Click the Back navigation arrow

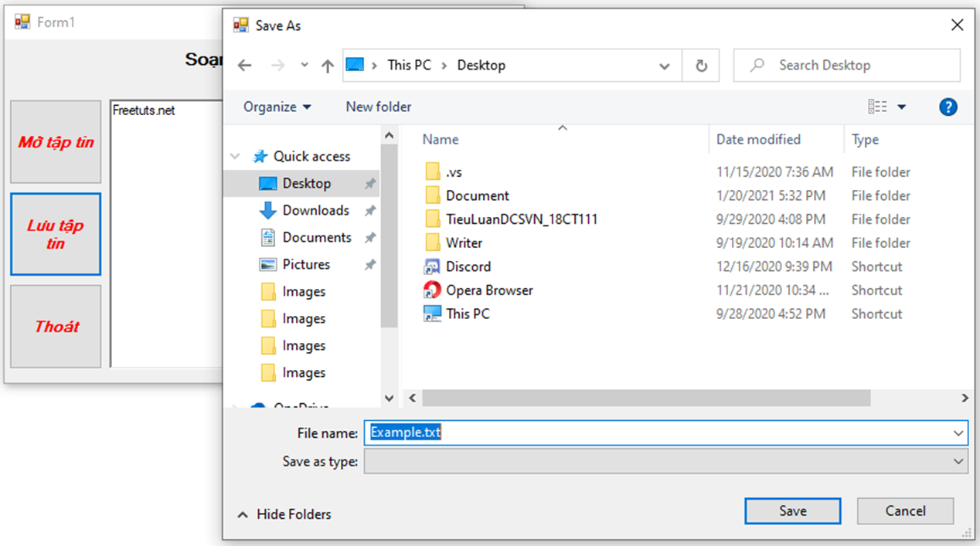[245, 66]
